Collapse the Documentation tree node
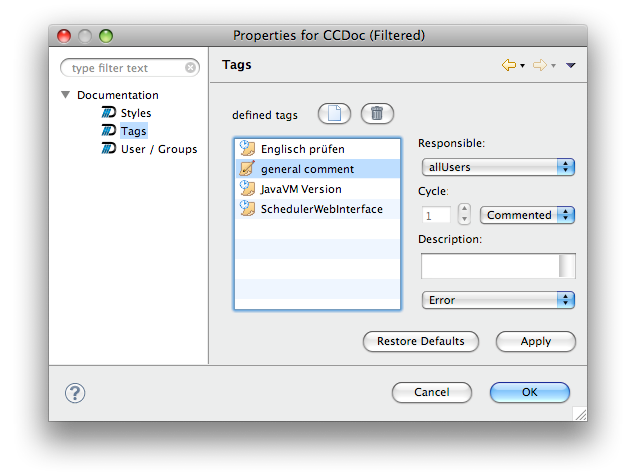 tap(66, 95)
